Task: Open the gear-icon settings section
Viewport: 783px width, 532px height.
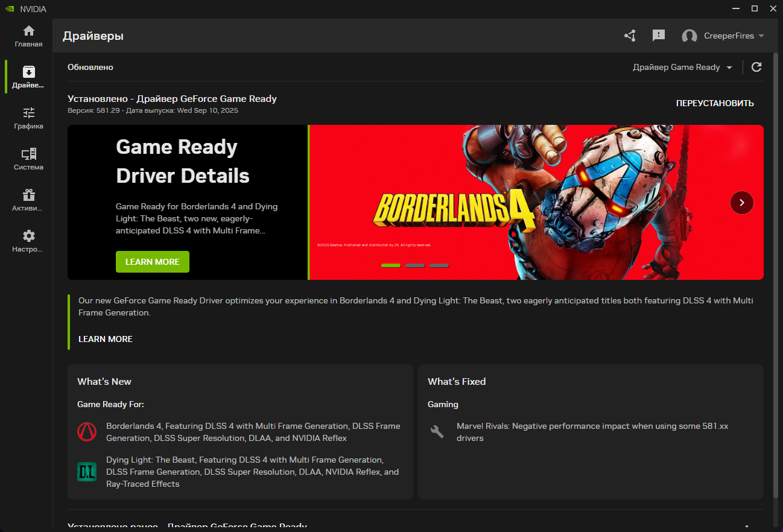Action: [28, 241]
